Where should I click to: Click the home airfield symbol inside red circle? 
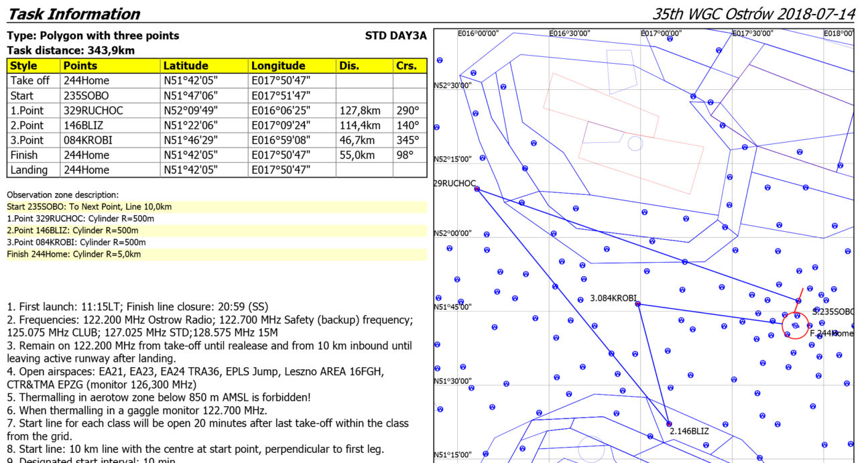(x=795, y=326)
